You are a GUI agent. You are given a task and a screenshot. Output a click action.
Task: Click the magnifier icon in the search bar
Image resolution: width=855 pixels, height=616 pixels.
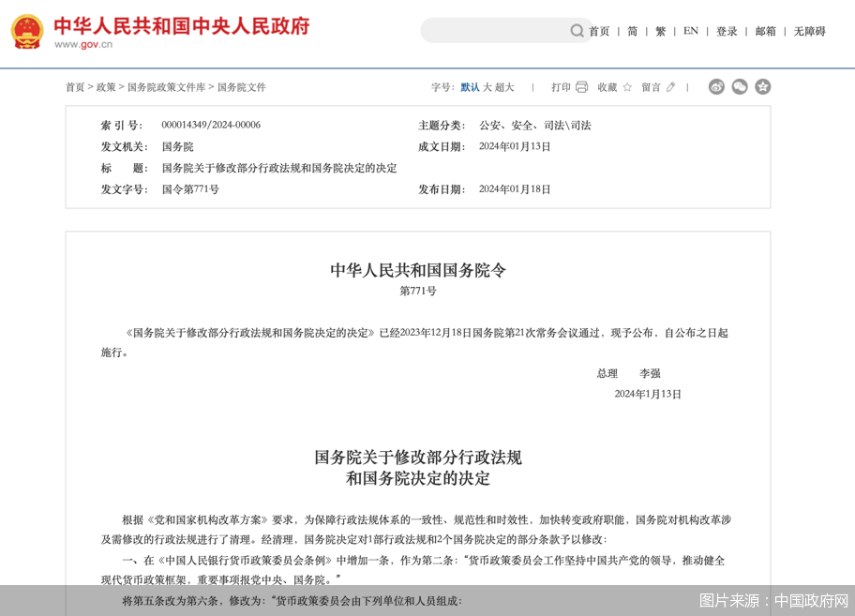pyautogui.click(x=577, y=31)
